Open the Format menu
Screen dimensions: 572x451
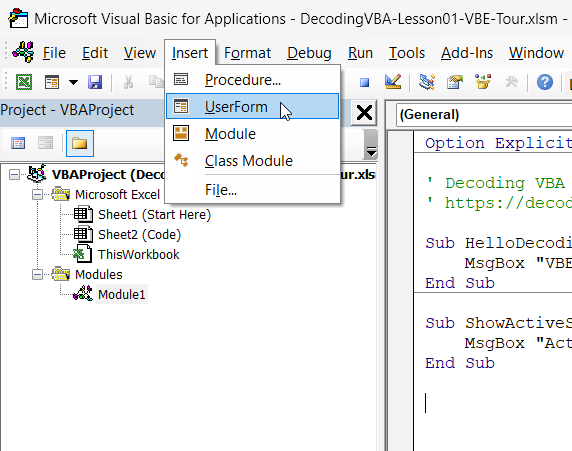[247, 53]
